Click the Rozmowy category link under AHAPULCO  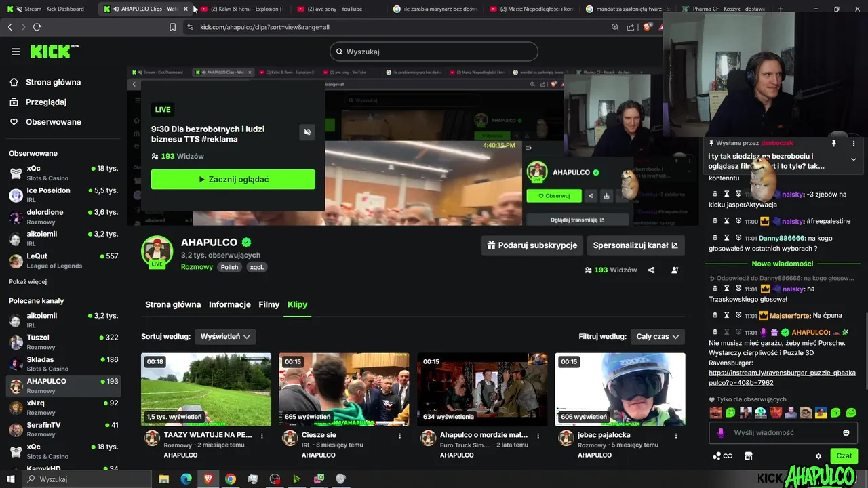point(197,267)
